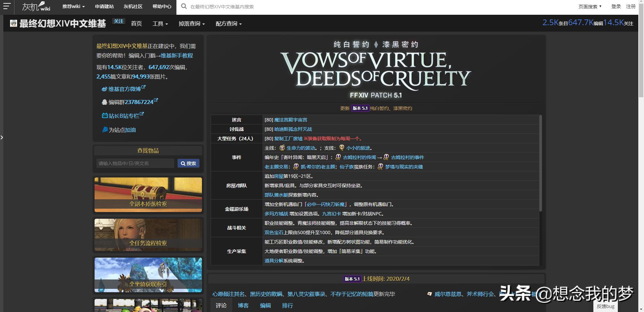Open the 配方查询 dropdown menu

tap(228, 23)
